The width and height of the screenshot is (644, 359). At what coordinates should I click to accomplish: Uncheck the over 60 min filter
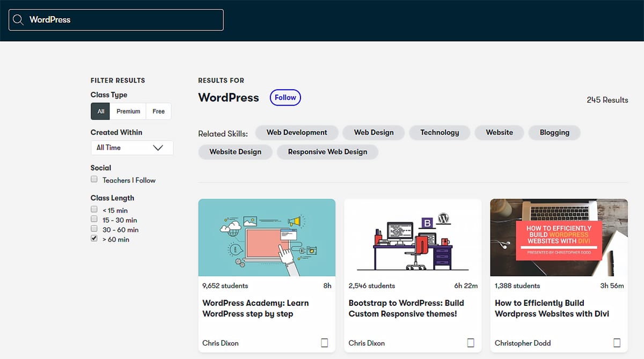(94, 239)
